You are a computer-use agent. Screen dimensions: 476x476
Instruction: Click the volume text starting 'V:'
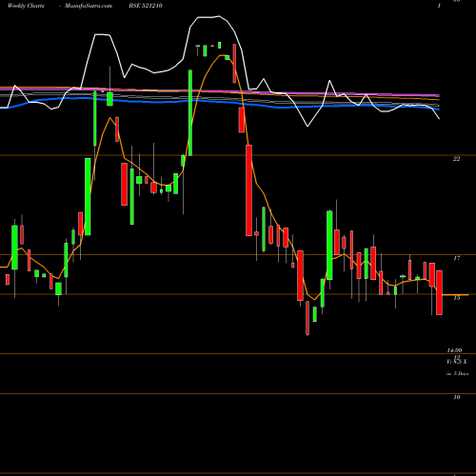(x=457, y=362)
